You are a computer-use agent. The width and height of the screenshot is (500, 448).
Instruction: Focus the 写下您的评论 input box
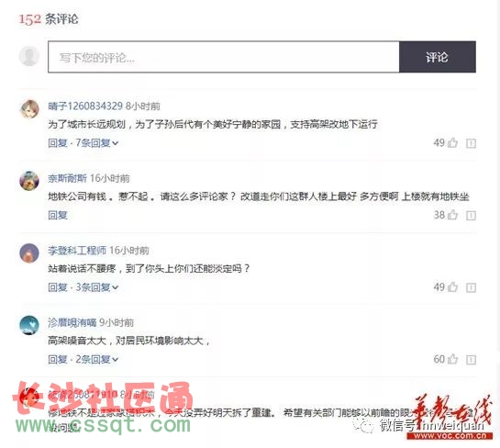pos(224,57)
